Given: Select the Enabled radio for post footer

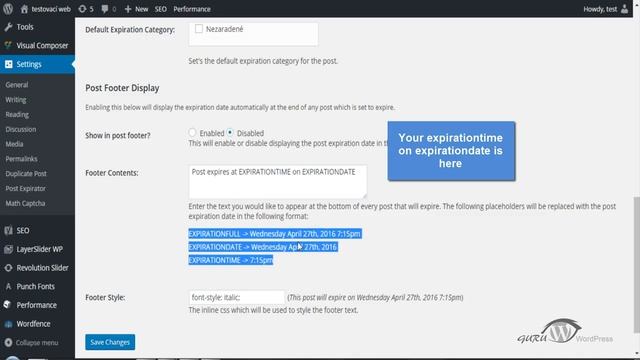Looking at the screenshot, I should click(x=192, y=133).
